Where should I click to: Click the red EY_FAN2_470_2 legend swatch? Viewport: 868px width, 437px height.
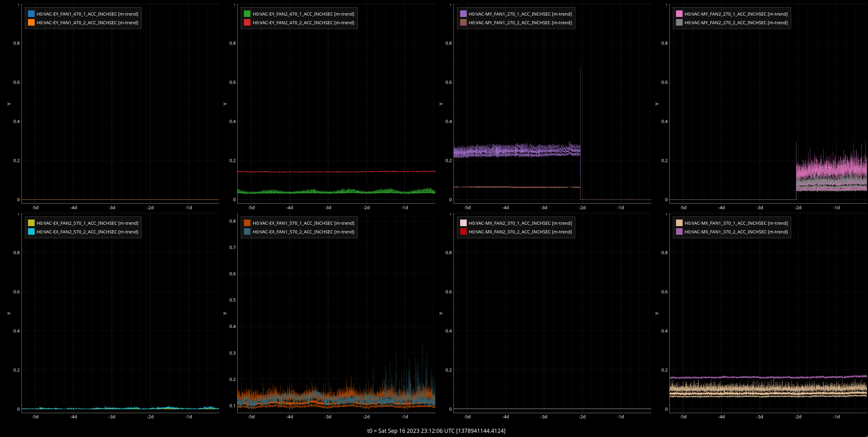[x=247, y=23]
